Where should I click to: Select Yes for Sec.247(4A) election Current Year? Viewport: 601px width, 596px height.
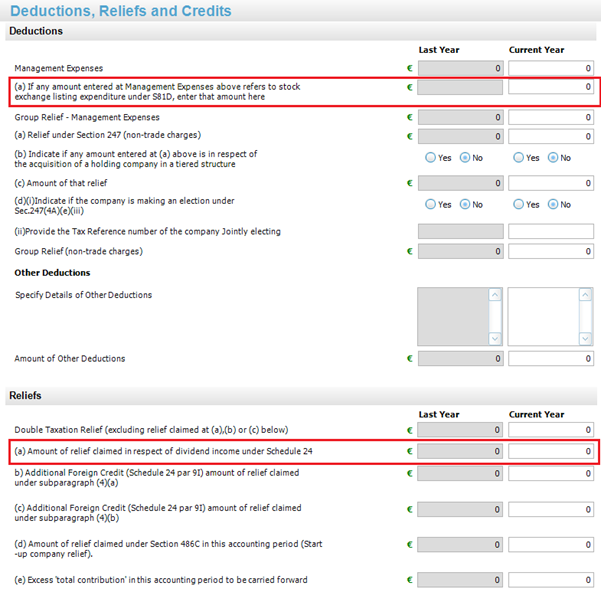pos(518,204)
